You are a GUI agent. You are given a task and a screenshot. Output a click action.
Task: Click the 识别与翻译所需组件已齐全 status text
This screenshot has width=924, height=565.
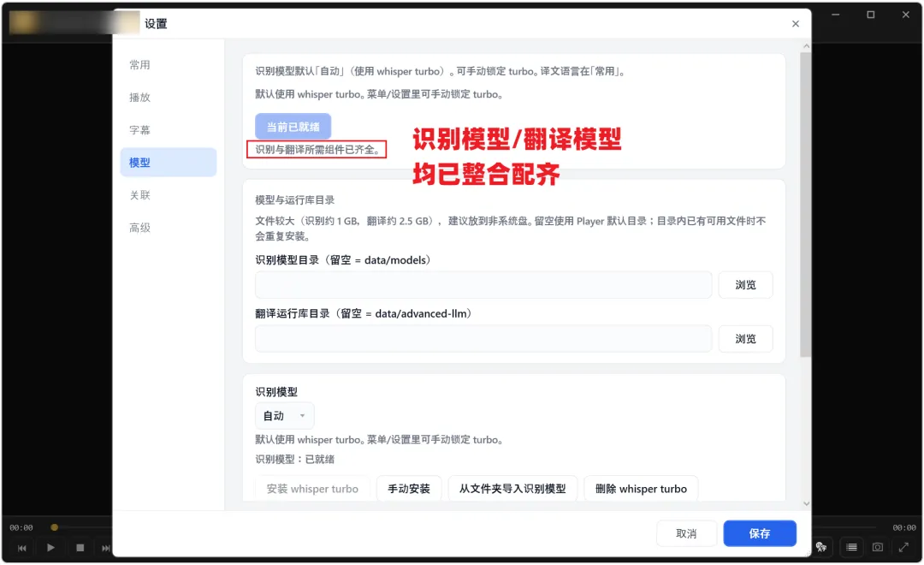pos(317,149)
